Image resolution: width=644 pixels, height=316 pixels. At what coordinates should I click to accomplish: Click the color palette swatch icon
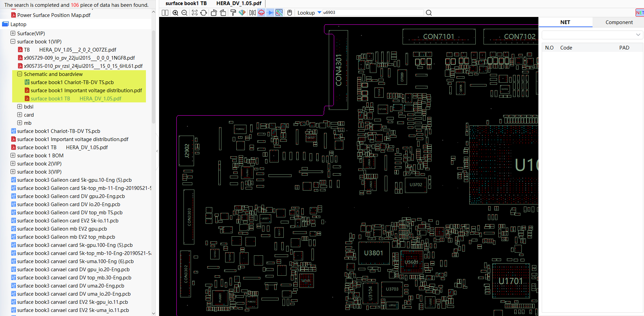pyautogui.click(x=242, y=13)
